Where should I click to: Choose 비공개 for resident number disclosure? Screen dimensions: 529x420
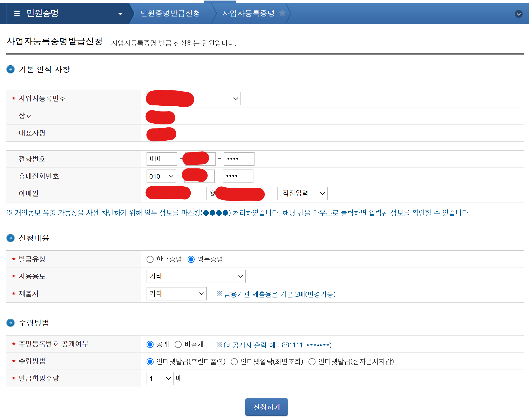178,344
